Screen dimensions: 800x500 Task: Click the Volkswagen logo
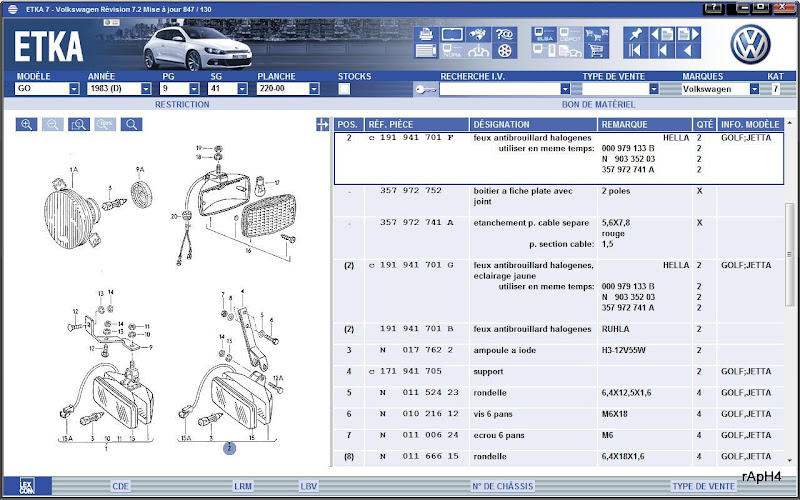(750, 45)
